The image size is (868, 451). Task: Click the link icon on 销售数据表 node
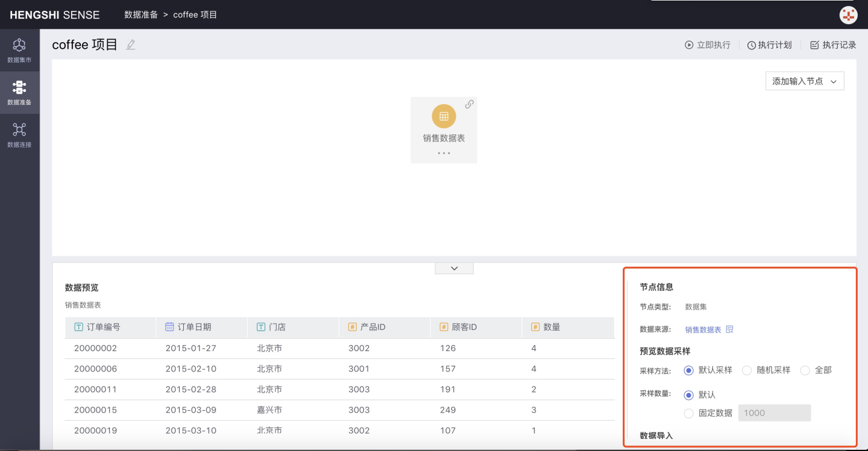tap(469, 104)
